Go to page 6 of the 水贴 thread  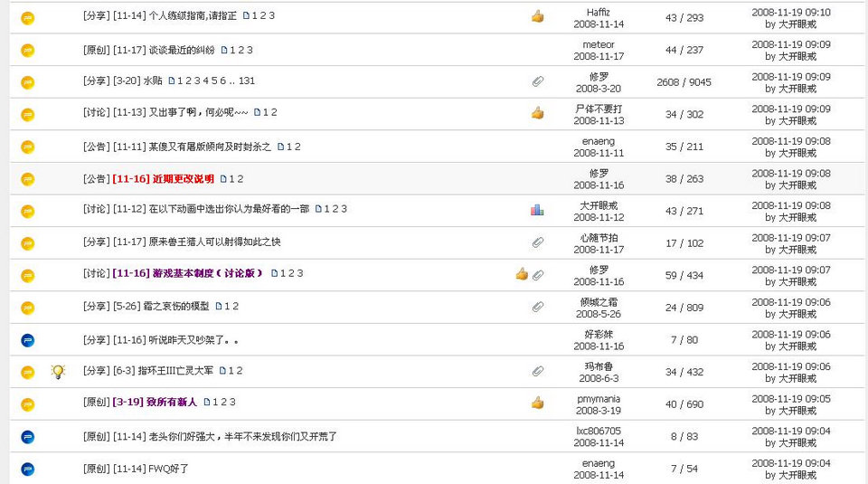pyautogui.click(x=223, y=81)
